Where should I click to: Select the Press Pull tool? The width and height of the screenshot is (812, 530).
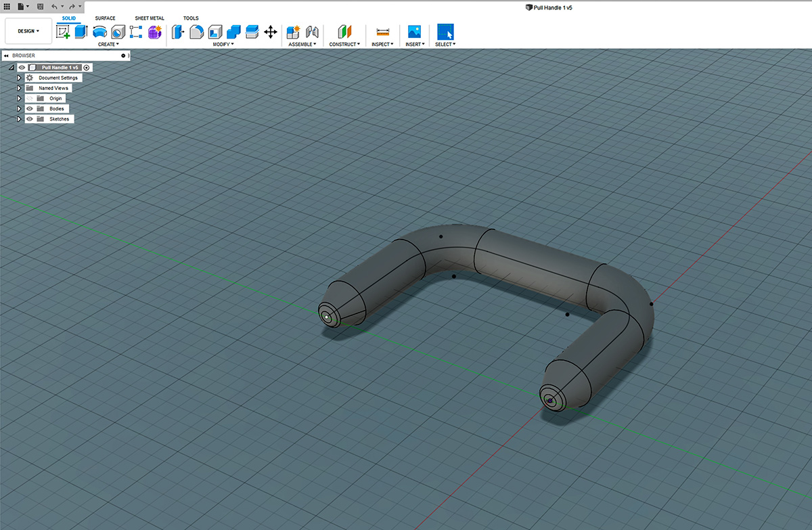[178, 32]
